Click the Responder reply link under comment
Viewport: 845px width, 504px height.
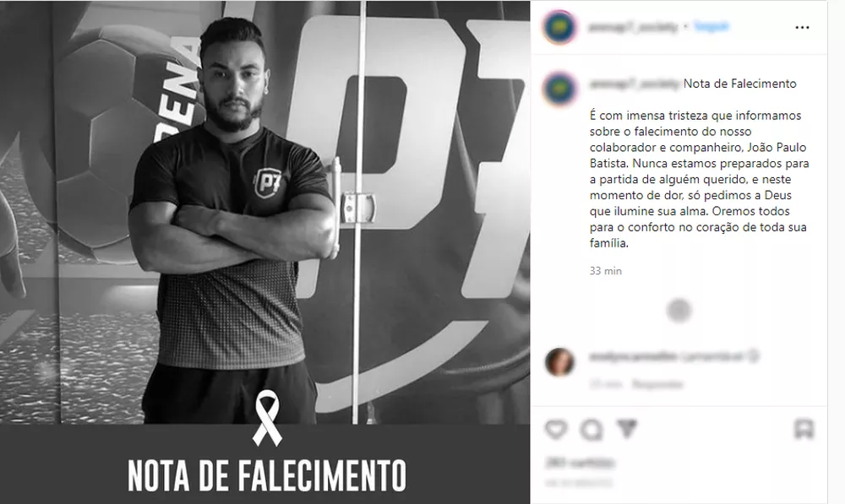(657, 384)
